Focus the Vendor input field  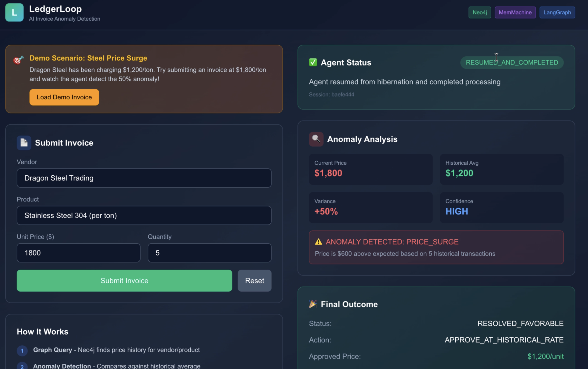[x=144, y=178]
